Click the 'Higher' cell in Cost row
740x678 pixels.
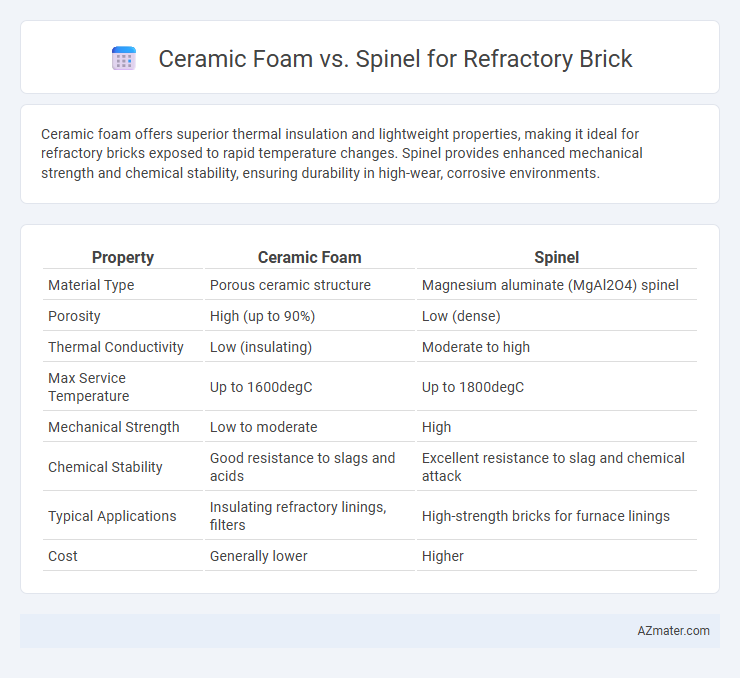[x=443, y=556]
